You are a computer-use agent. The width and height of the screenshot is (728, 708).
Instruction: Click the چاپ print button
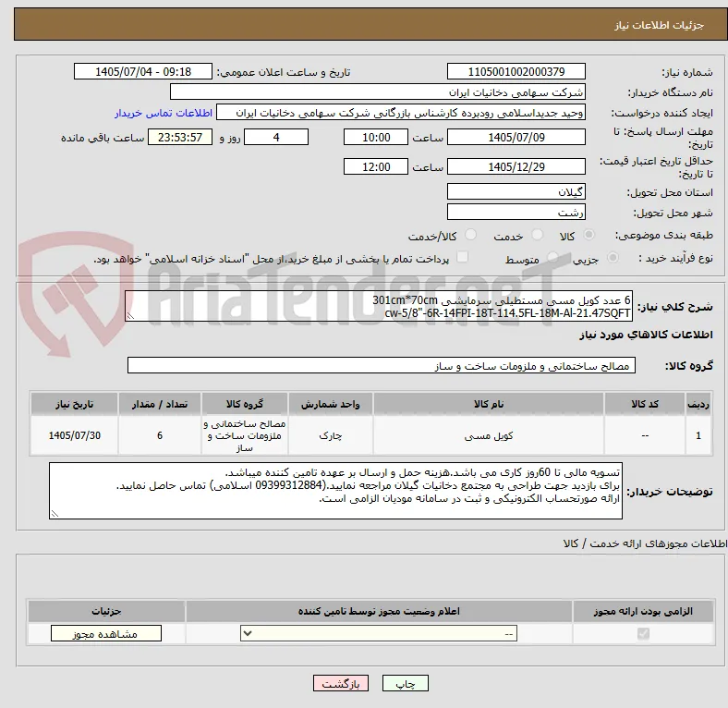coord(406,684)
